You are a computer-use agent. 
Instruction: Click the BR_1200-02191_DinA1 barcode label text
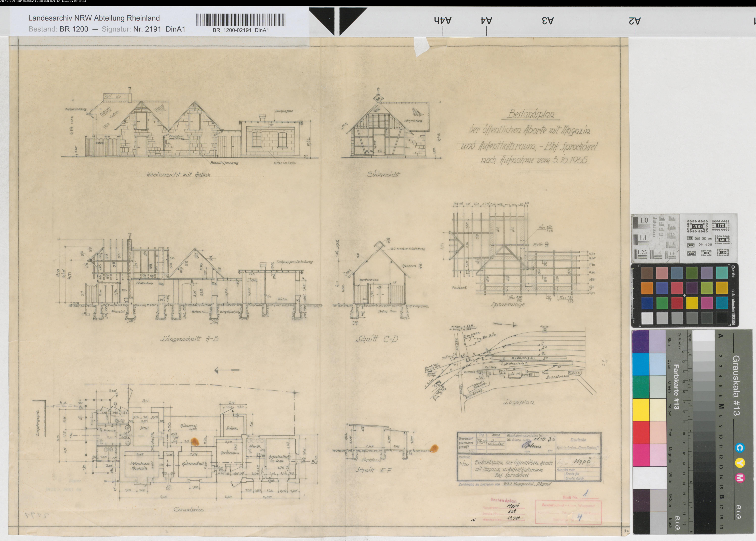pyautogui.click(x=241, y=30)
